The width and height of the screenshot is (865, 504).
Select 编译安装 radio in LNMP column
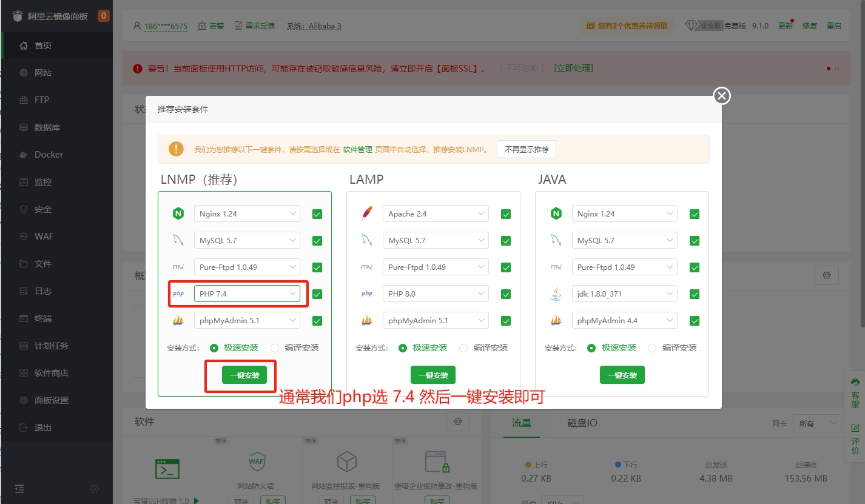[275, 348]
